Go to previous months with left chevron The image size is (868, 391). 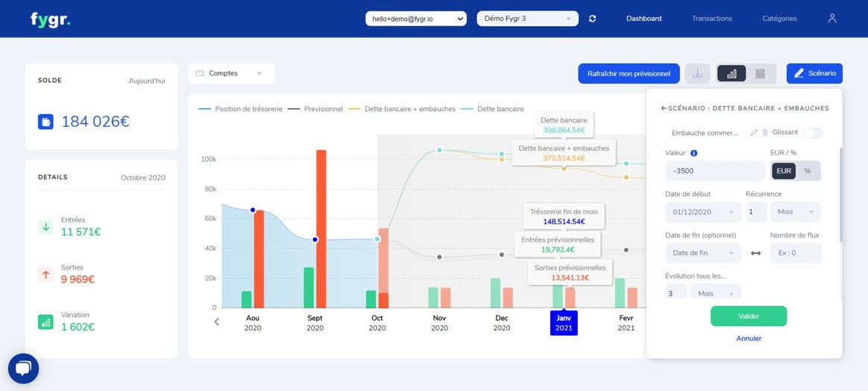click(x=216, y=321)
